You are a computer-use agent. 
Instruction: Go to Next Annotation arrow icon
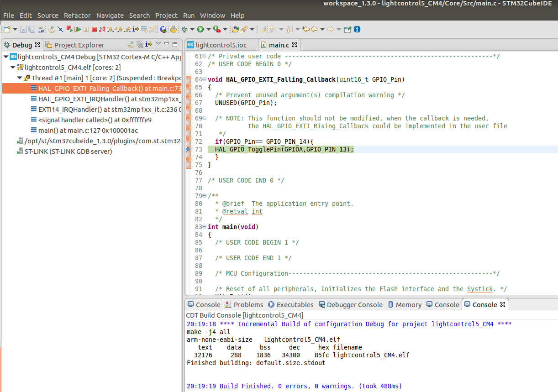[x=273, y=29]
